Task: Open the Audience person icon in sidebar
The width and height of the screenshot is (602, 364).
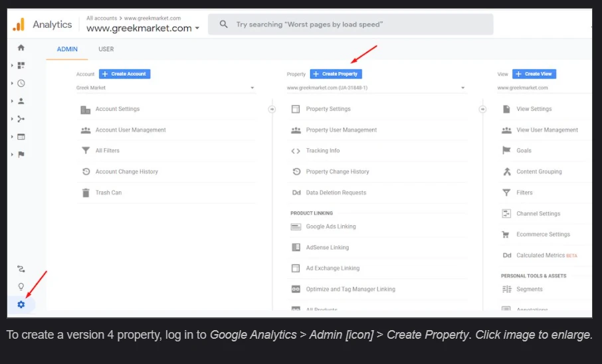Action: 21,101
